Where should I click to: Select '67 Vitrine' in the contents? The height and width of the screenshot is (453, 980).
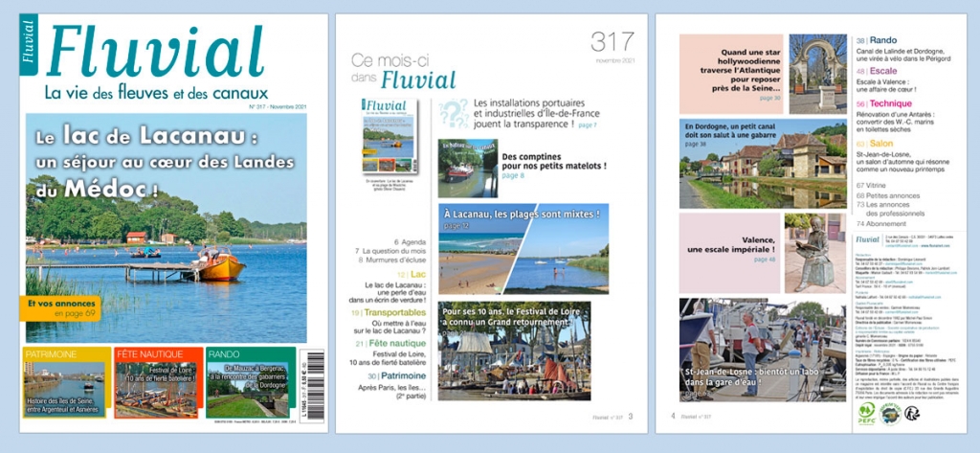tap(873, 185)
